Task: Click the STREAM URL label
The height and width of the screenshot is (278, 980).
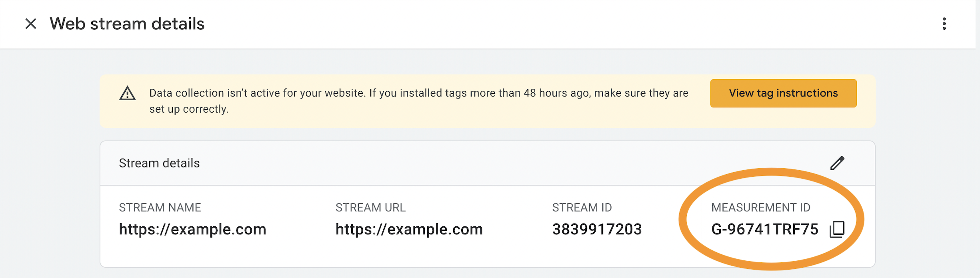Action: point(370,207)
